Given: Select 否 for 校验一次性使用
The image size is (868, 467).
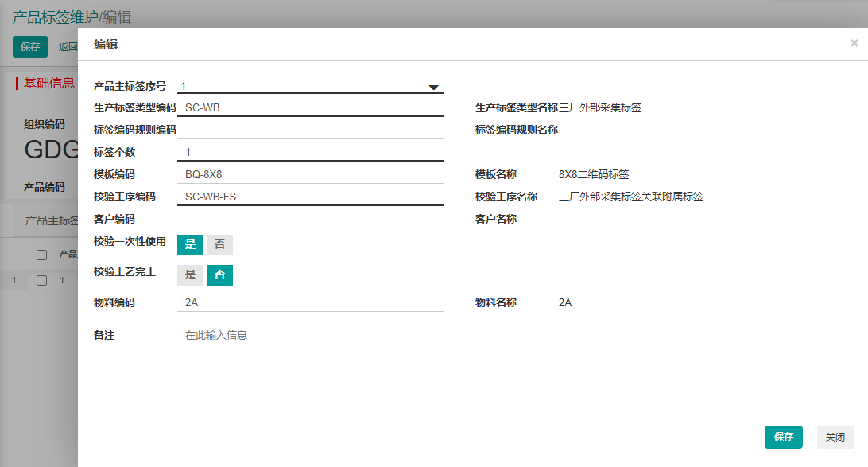Looking at the screenshot, I should [x=219, y=245].
